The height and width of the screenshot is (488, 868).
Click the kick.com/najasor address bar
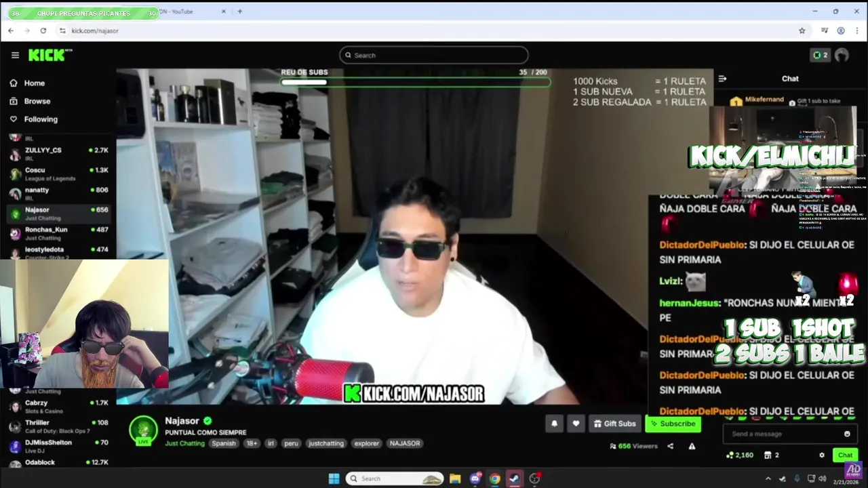click(95, 30)
